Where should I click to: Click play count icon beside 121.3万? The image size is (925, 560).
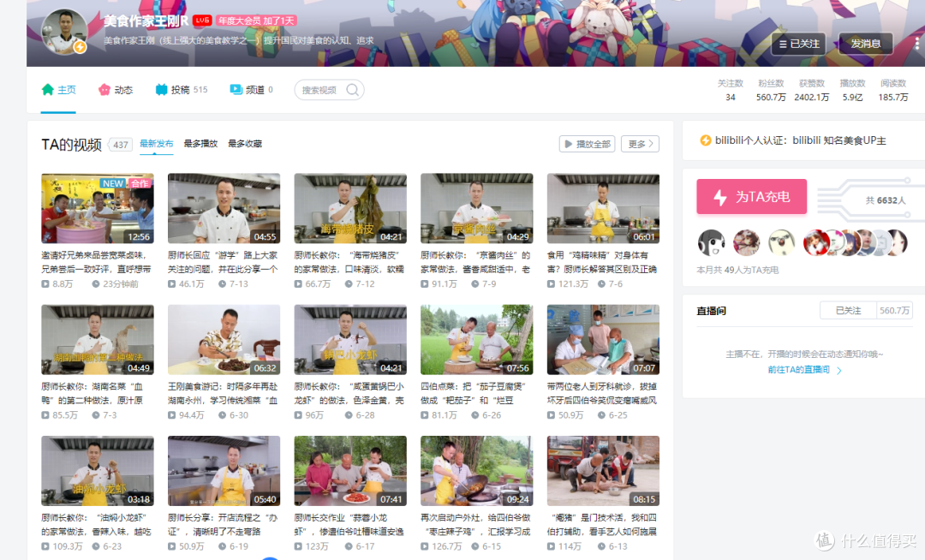(x=551, y=283)
